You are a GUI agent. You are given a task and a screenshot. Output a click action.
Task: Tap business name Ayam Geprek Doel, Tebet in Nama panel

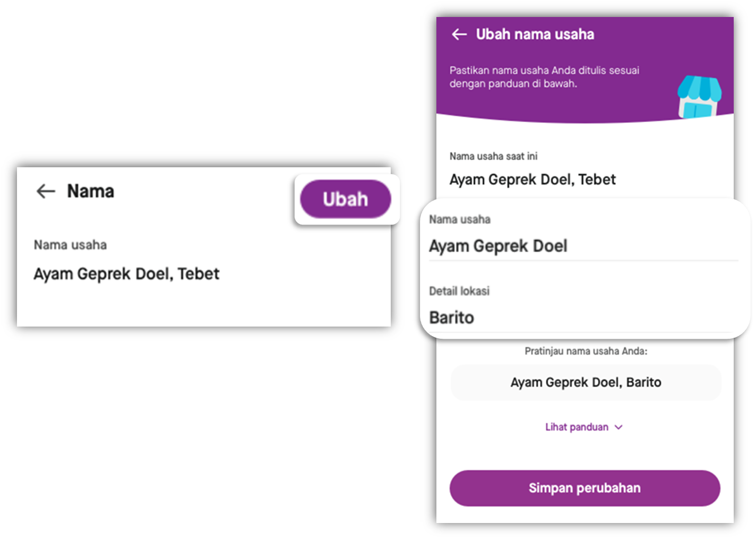coord(126,274)
